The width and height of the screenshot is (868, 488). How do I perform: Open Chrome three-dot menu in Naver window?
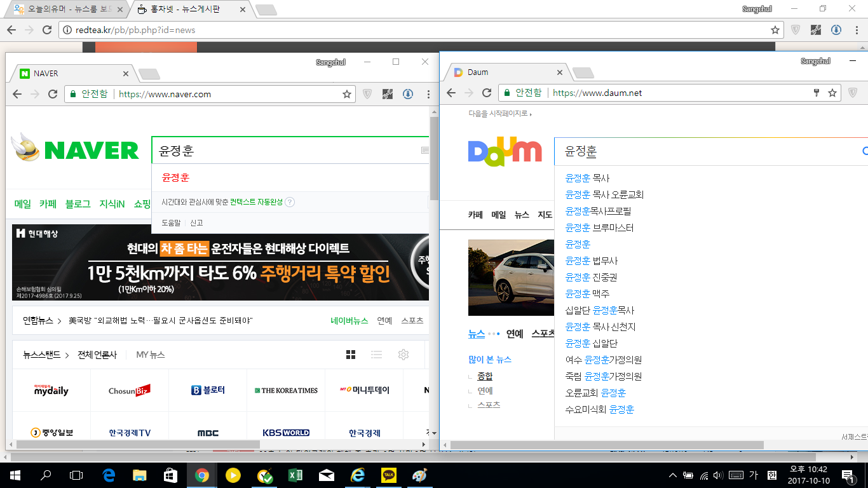tap(429, 94)
